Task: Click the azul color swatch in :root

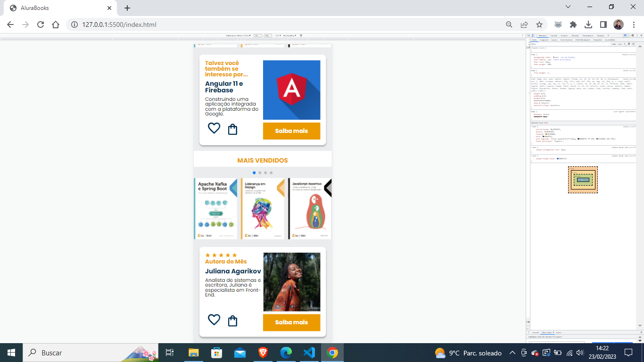Action: tap(543, 137)
